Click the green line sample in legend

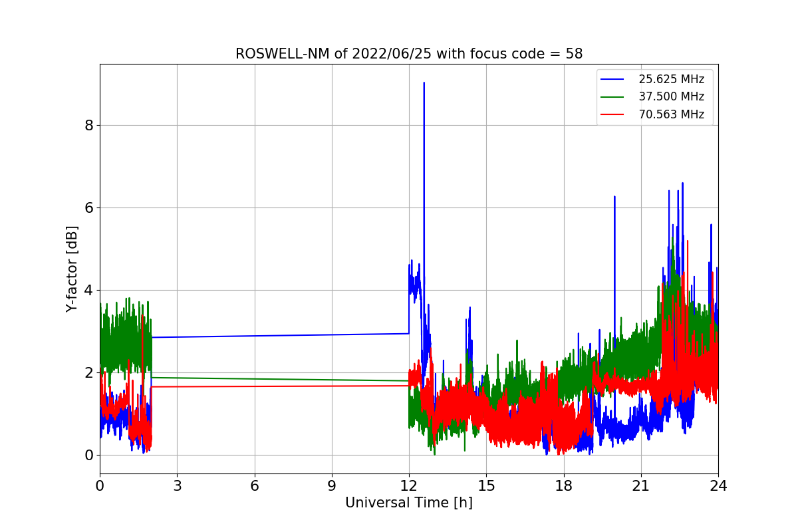tap(612, 97)
